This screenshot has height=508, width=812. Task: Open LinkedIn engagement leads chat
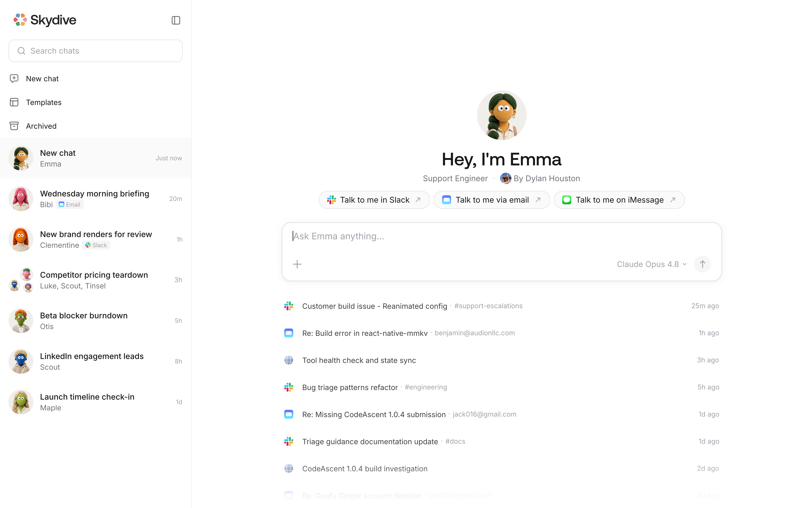[x=96, y=362]
